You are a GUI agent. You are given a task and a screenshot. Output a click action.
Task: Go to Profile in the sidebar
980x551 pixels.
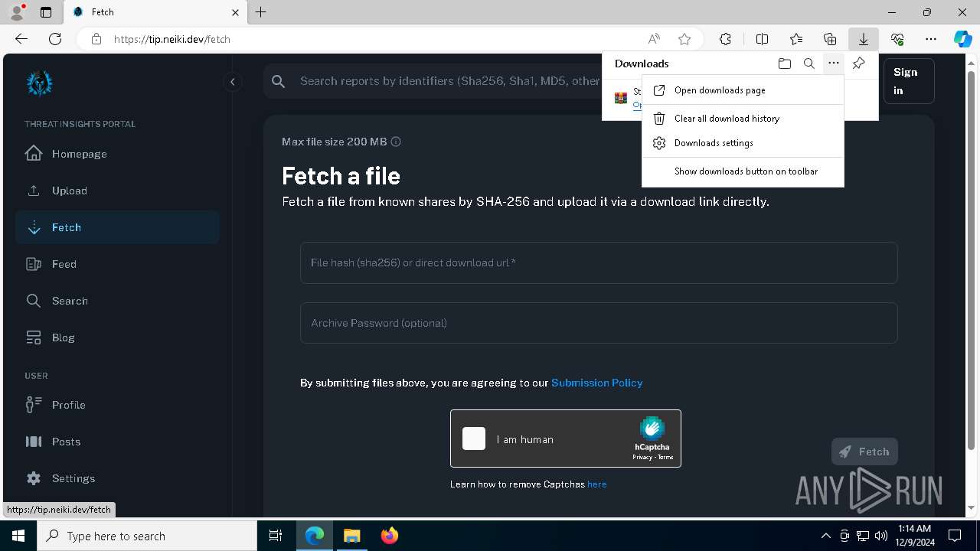tap(117, 405)
